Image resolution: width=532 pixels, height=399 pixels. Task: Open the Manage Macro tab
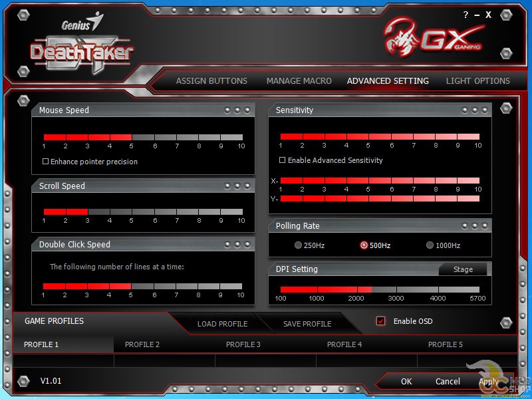coord(299,80)
